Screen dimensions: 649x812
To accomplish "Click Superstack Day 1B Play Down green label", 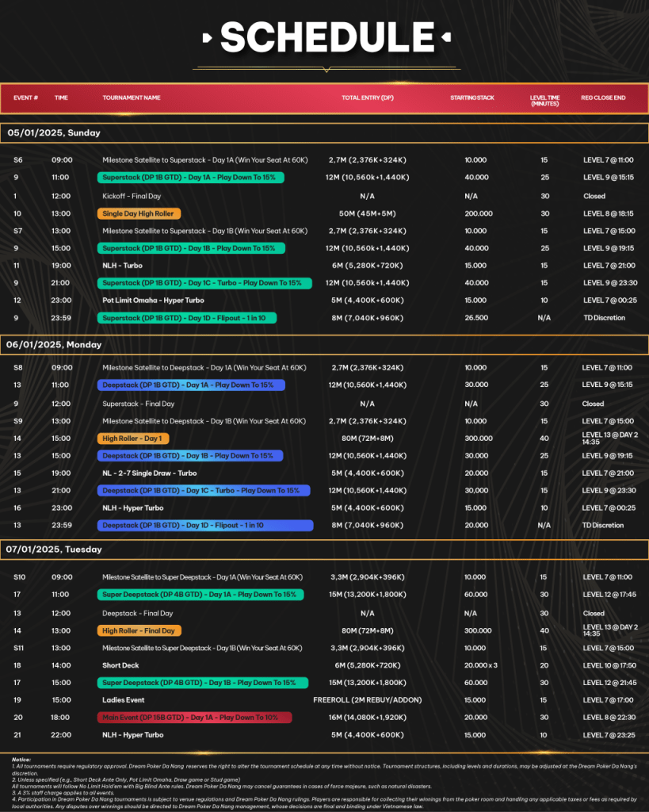I will tap(191, 248).
